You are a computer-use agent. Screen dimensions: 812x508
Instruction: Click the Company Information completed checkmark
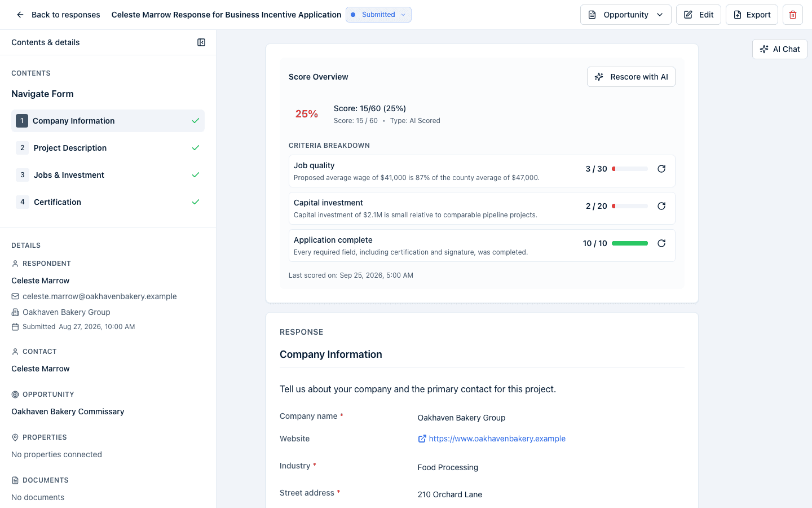(196, 121)
